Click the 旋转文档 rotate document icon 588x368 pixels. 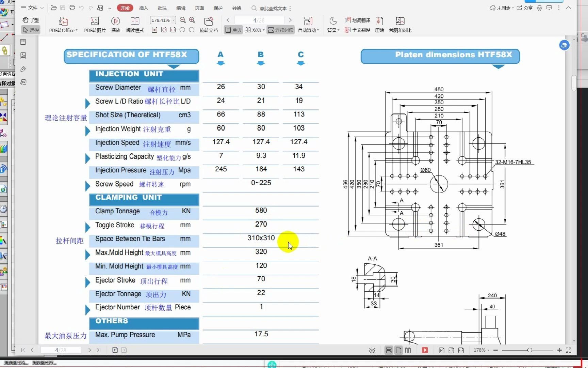209,25
